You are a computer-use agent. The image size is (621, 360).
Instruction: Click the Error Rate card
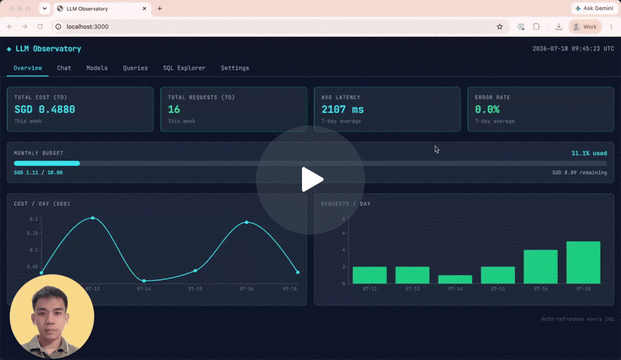click(x=541, y=109)
